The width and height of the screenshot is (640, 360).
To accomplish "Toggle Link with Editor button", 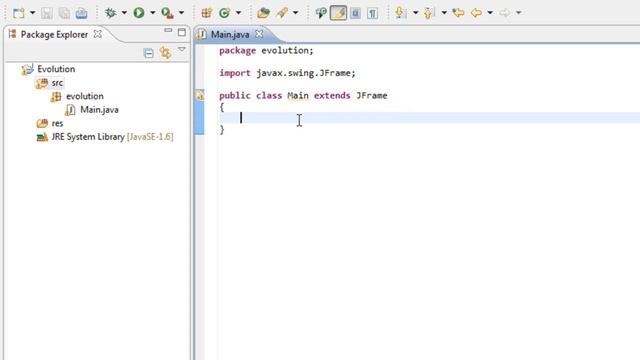I will 165,53.
